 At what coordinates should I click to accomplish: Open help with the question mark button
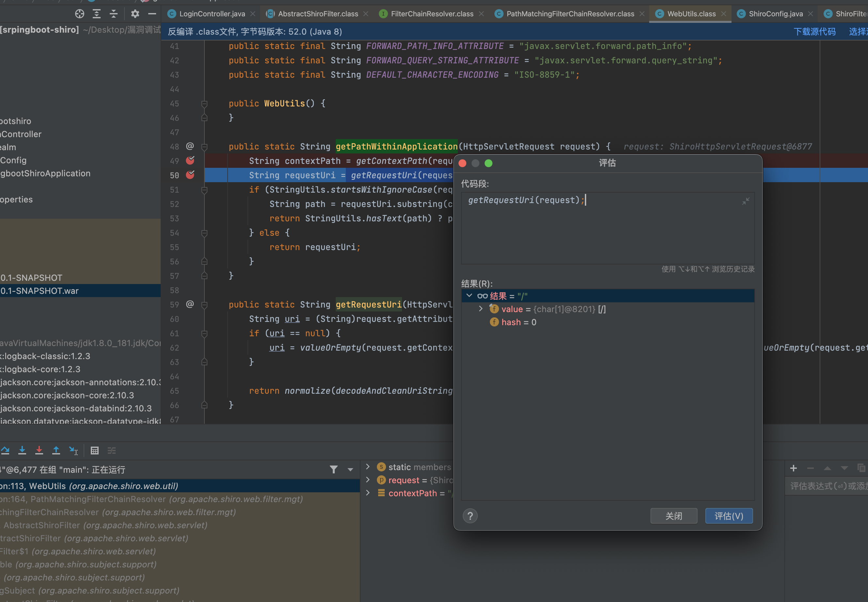[470, 515]
